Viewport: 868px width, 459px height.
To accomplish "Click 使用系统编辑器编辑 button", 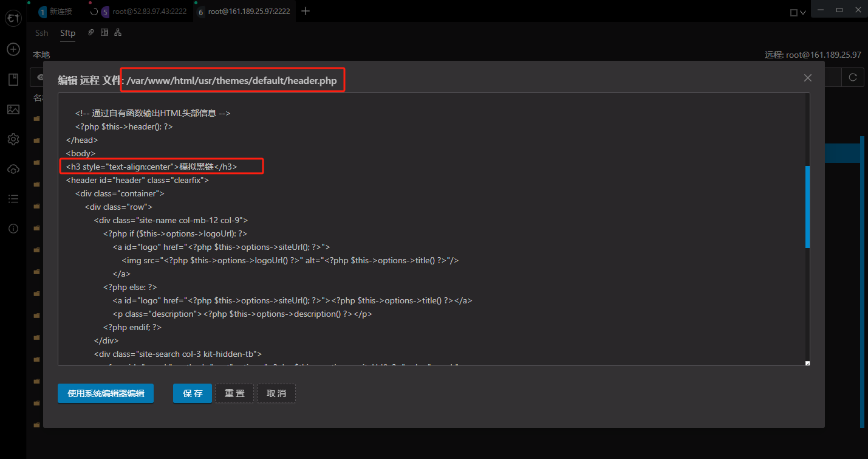I will click(106, 393).
